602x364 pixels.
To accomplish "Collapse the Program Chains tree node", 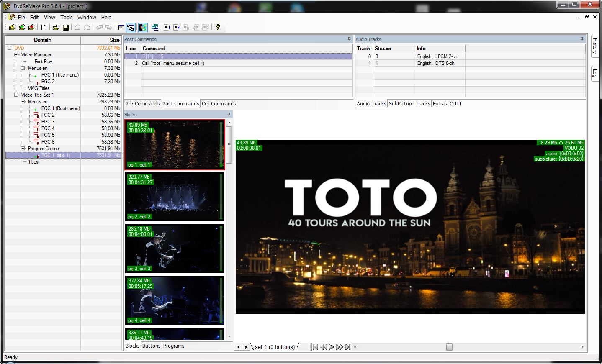I will coord(23,149).
